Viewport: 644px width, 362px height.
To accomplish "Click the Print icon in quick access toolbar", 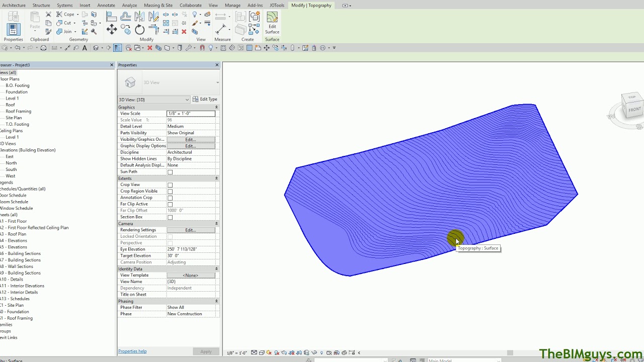I will (43, 48).
